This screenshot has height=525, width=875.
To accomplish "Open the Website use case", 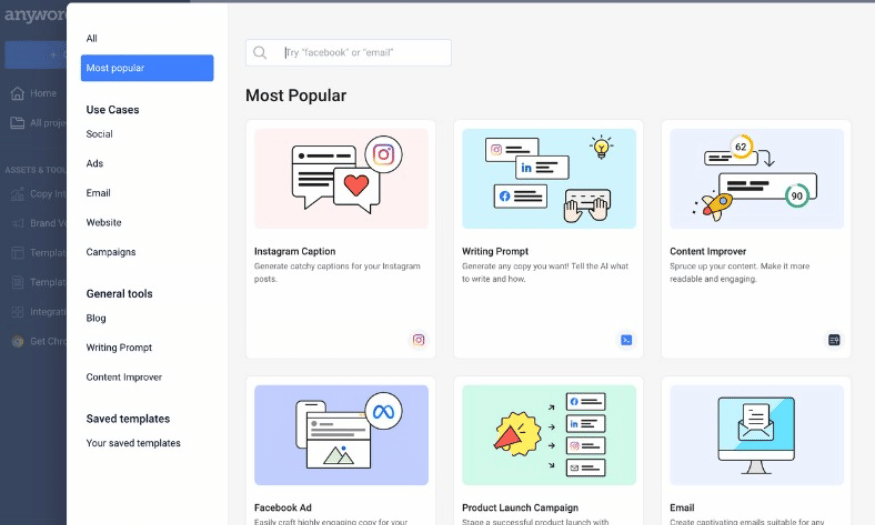I will coord(104,223).
